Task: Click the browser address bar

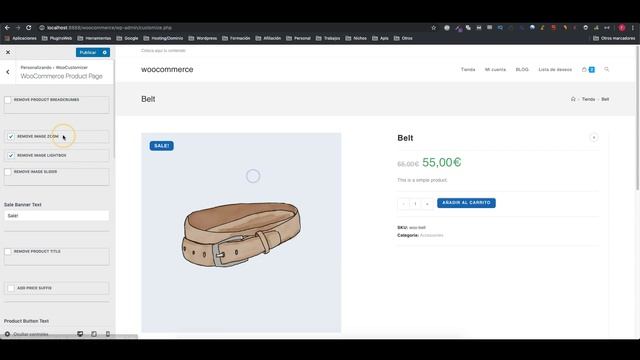Action: (x=233, y=28)
